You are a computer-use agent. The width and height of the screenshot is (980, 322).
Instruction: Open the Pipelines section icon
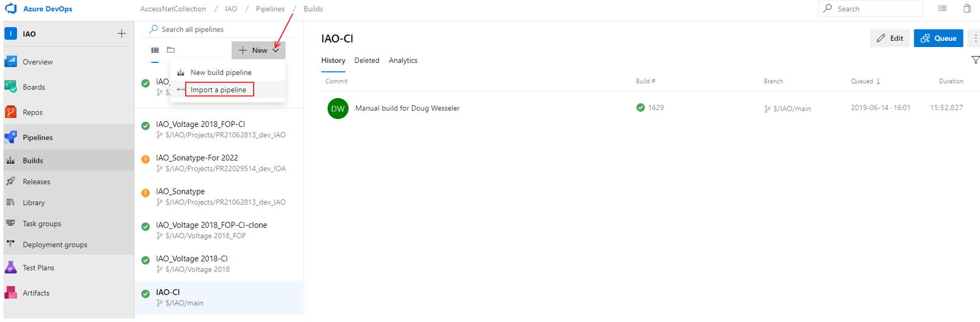[11, 137]
